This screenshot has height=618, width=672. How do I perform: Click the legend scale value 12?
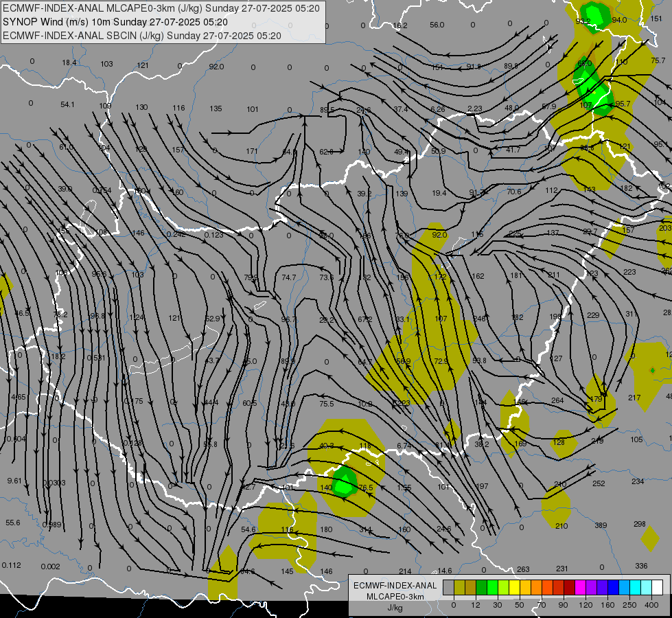pos(476,605)
